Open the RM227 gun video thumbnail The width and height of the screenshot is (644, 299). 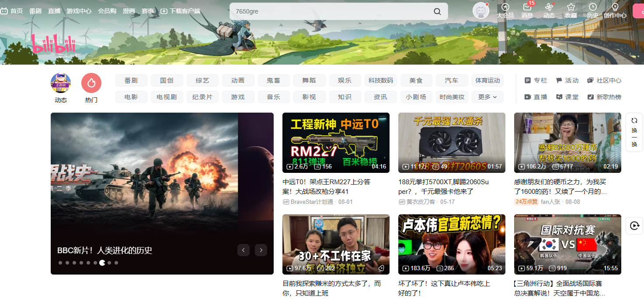pyautogui.click(x=336, y=143)
